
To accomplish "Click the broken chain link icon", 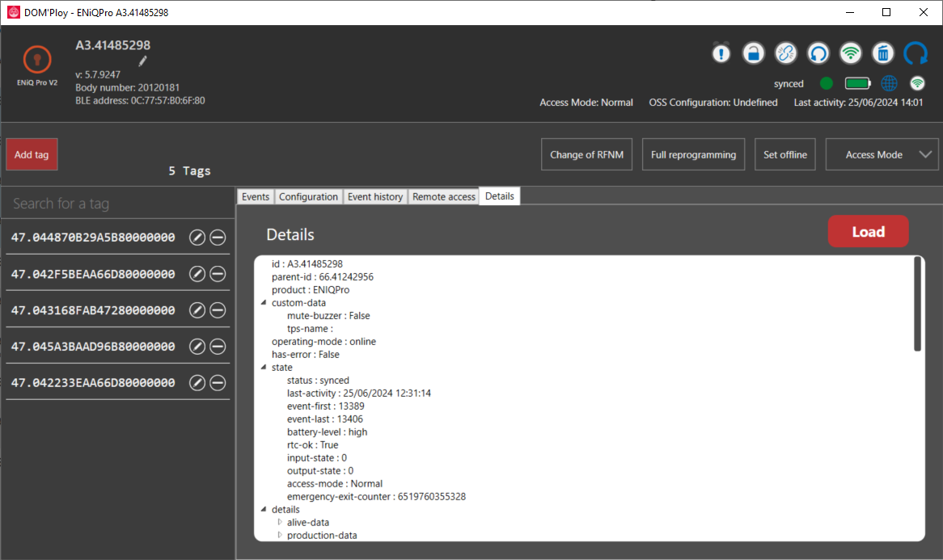I will (786, 53).
